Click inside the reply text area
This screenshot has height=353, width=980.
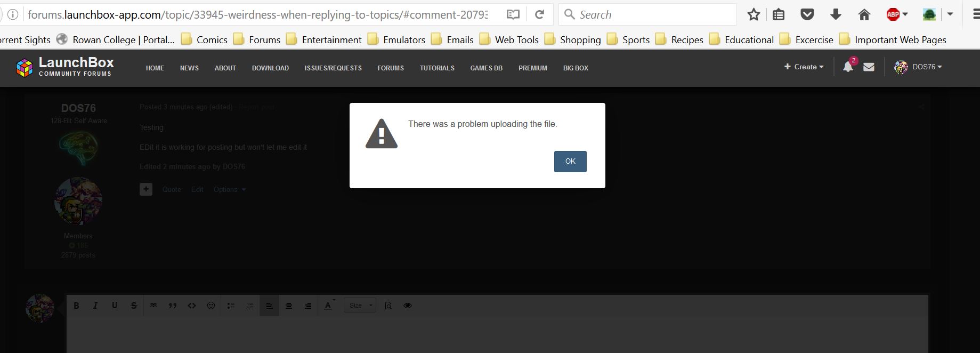click(497, 335)
